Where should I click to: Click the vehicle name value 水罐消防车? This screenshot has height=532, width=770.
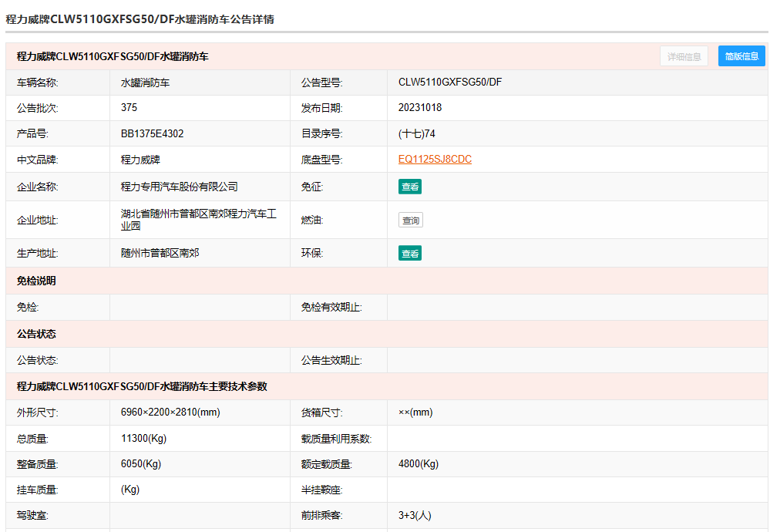[146, 82]
